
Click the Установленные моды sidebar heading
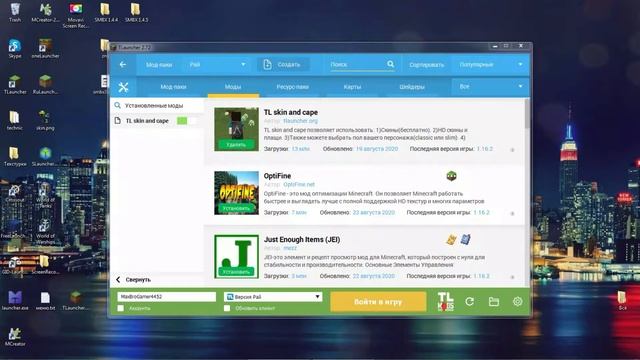tap(154, 105)
